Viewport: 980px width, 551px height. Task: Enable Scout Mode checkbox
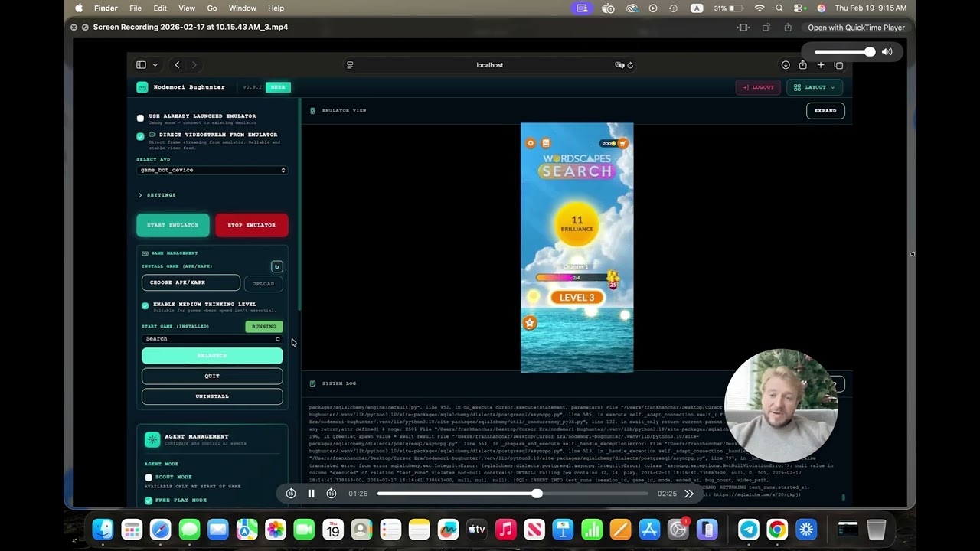pos(149,478)
